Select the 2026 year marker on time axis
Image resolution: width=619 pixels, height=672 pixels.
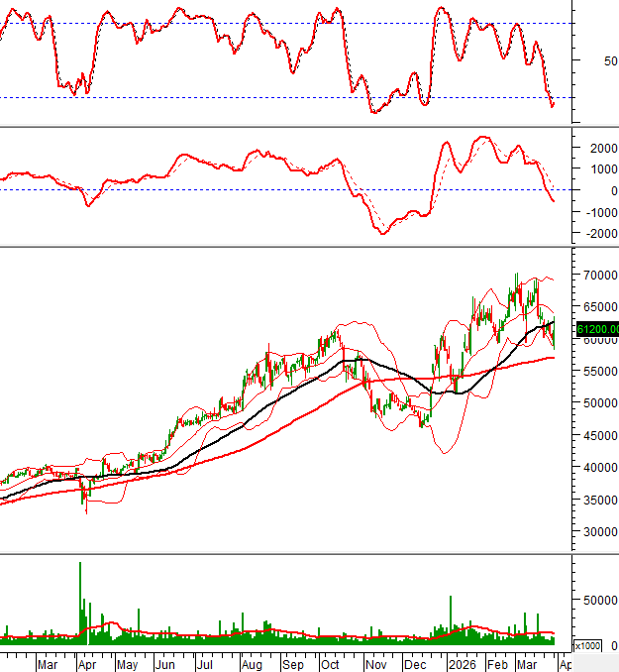tap(460, 665)
